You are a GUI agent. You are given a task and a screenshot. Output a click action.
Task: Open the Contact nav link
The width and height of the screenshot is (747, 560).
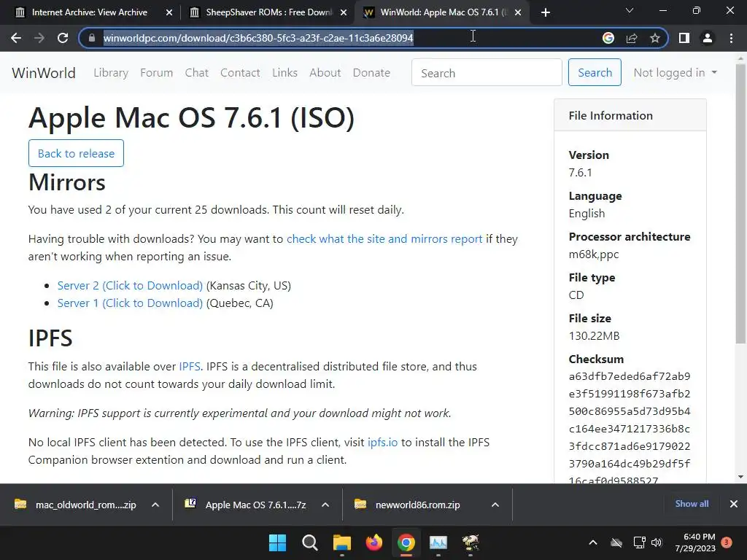(240, 73)
